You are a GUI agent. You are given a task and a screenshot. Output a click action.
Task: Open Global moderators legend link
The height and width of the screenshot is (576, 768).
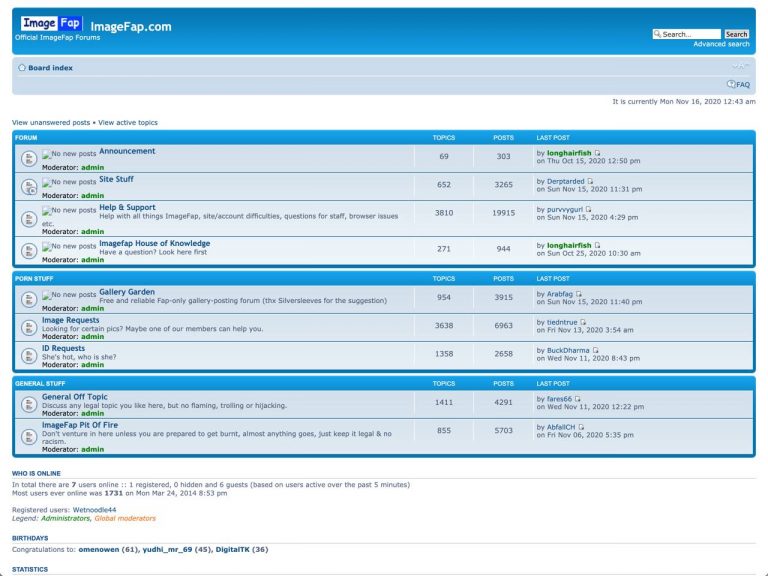(125, 518)
